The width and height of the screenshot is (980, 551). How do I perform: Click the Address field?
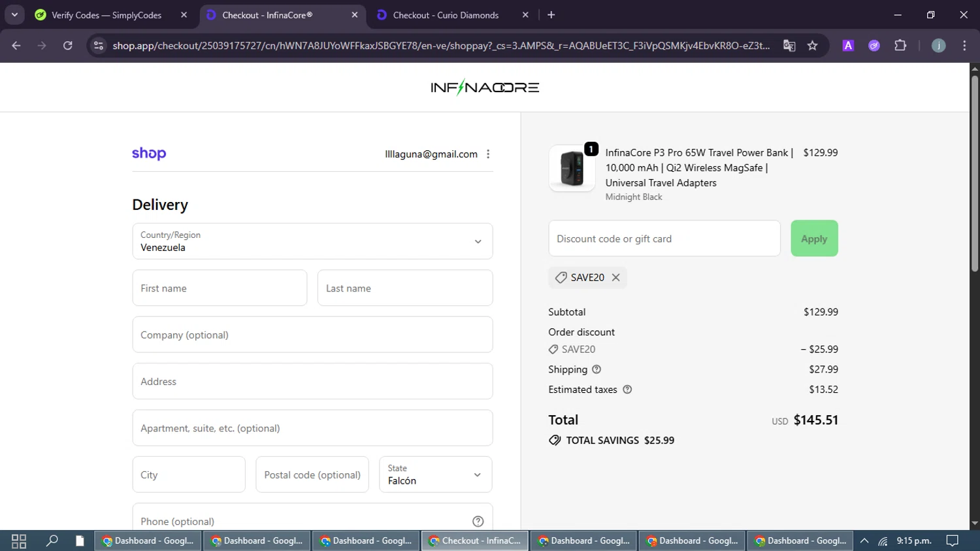pos(312,381)
